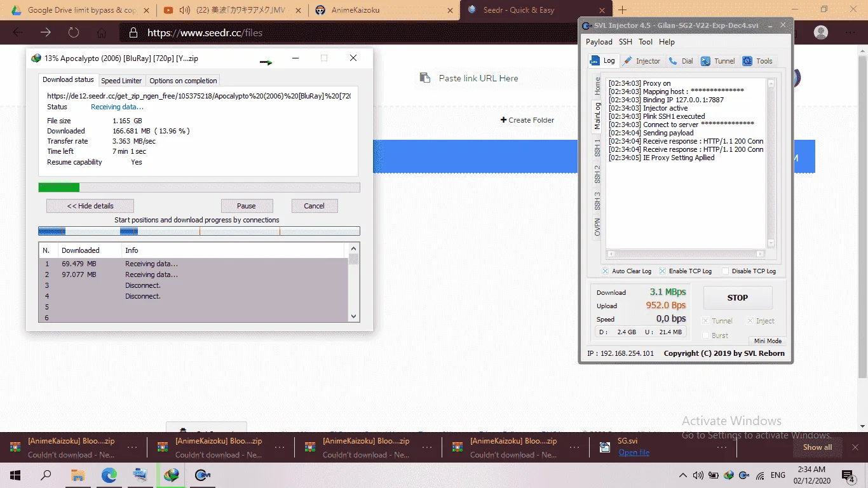868x488 pixels.
Task: Click the Downloaded column header
Action: coord(90,250)
